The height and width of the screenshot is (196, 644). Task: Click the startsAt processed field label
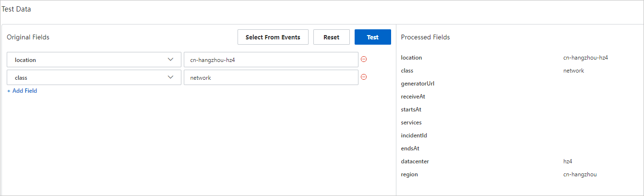pos(411,110)
